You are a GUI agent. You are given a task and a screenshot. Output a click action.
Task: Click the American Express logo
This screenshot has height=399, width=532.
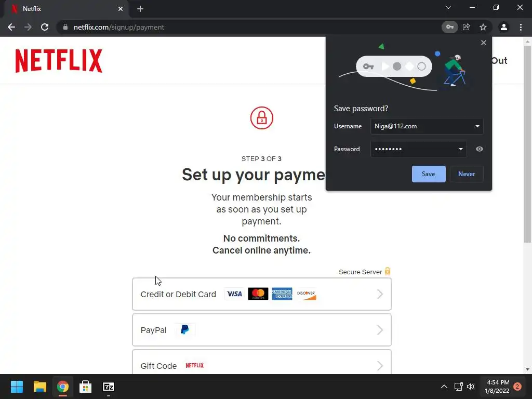(282, 294)
